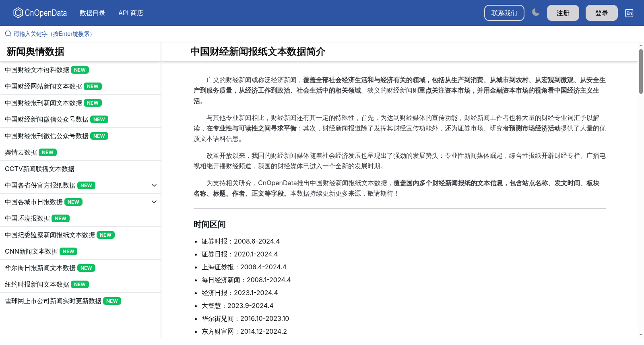Click the 证券时报：2008.6-2024.4 entry
Viewport: 644px width, 345px height.
[241, 241]
